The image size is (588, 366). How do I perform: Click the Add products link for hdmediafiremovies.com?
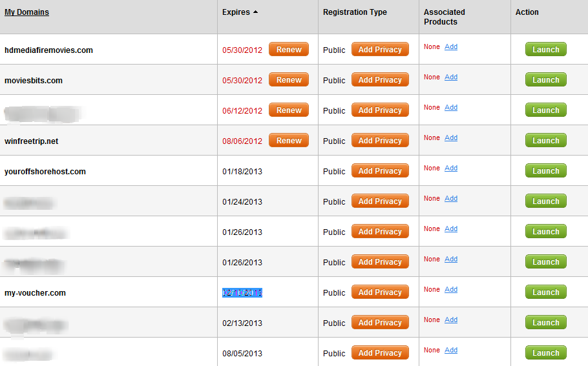coord(451,47)
